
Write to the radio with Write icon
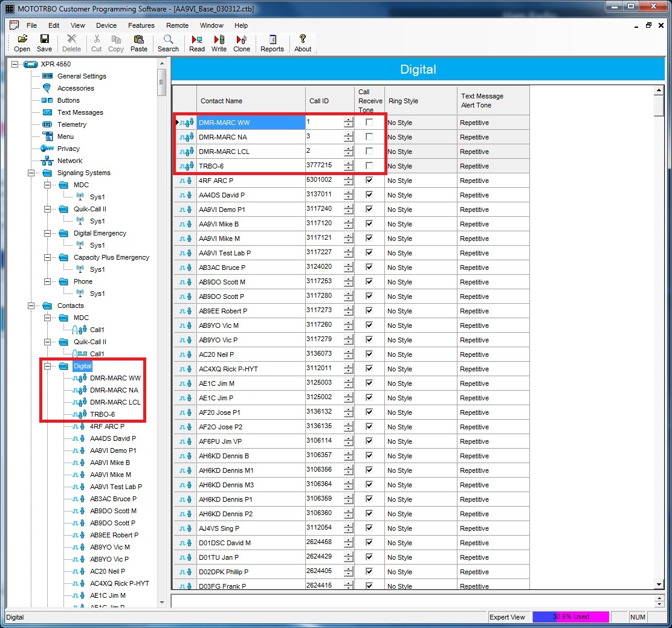219,43
